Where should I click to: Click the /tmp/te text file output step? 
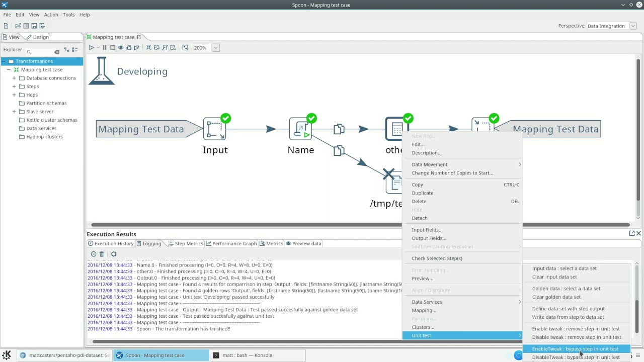tap(393, 182)
